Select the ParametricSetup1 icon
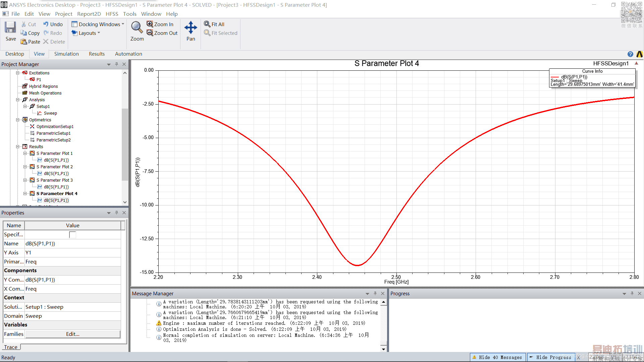Image resolution: width=644 pixels, height=362 pixels. click(32, 133)
